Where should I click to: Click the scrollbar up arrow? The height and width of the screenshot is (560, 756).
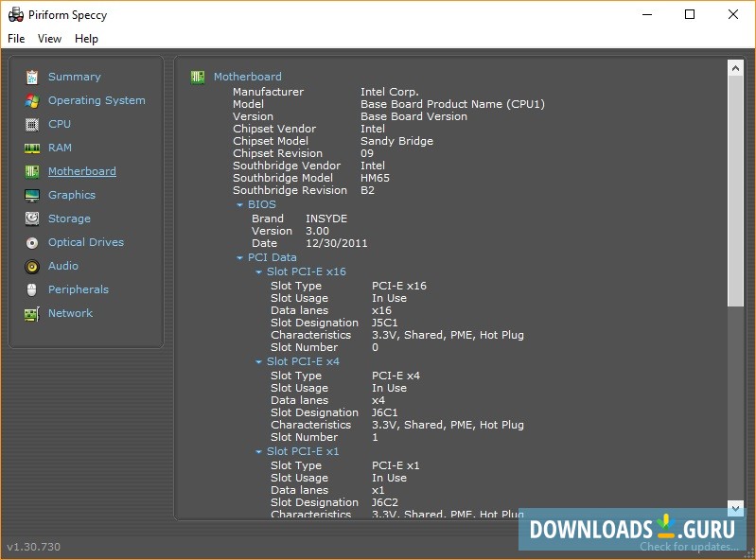735,68
